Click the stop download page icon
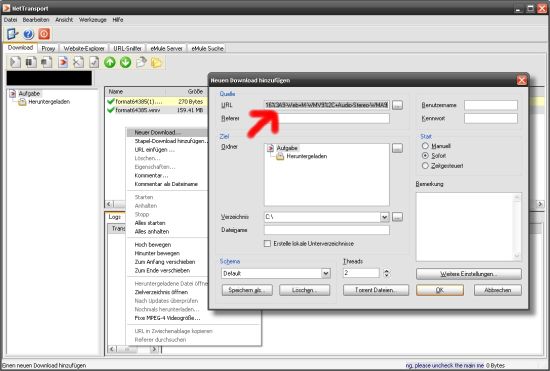The image size is (550, 371). [46, 62]
